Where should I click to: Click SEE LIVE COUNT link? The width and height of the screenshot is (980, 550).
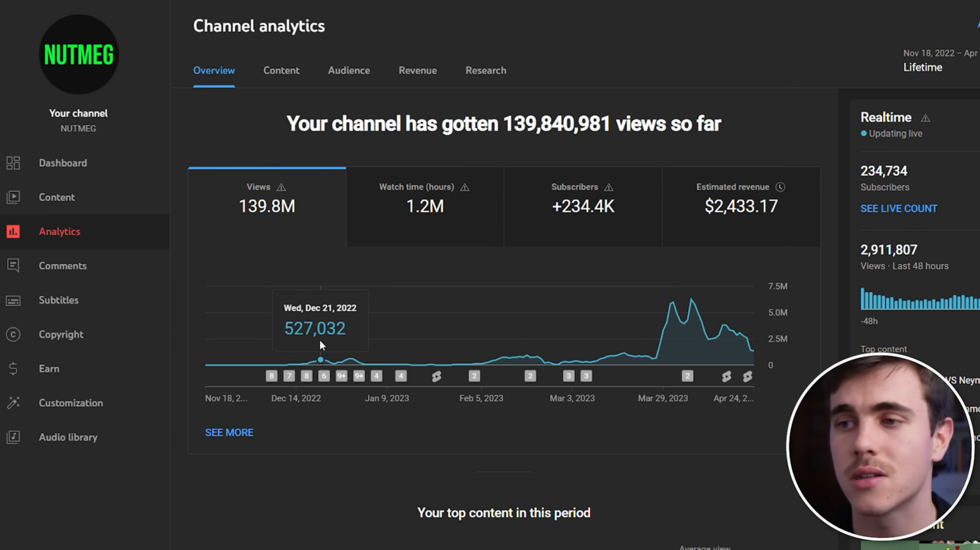tap(899, 209)
